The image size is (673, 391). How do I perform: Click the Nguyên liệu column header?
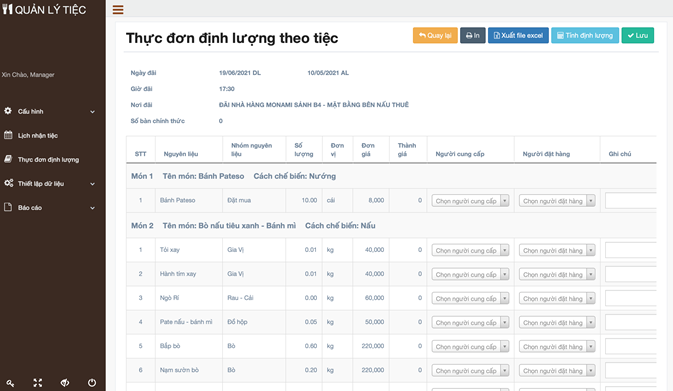tap(181, 154)
